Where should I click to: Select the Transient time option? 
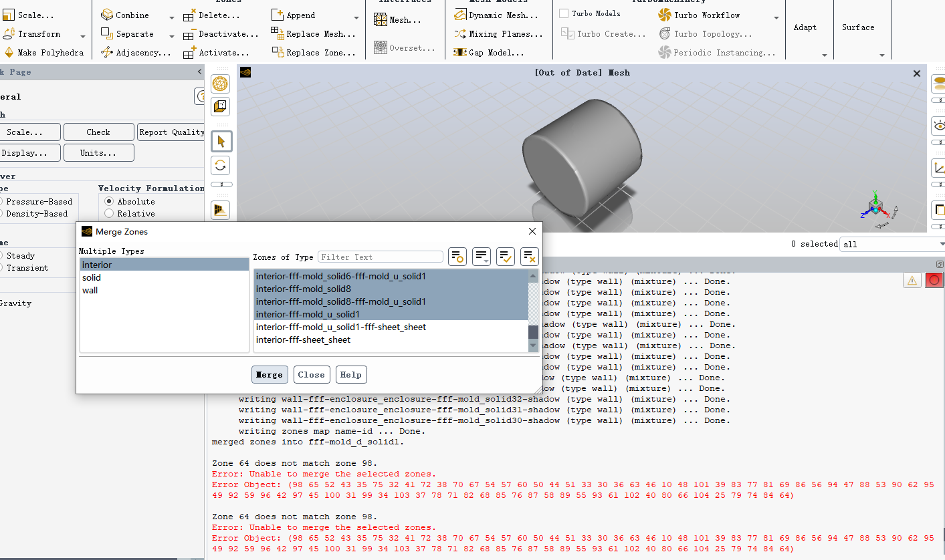point(25,268)
